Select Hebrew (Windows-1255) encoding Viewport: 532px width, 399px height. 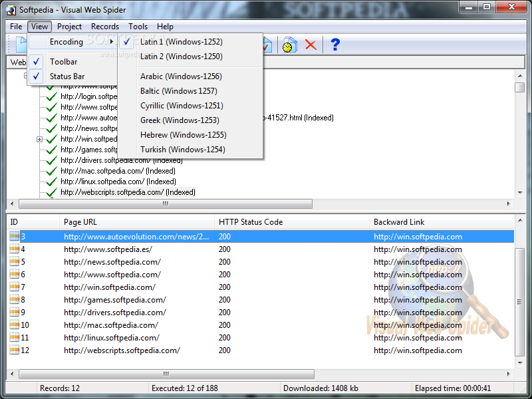pyautogui.click(x=190, y=135)
